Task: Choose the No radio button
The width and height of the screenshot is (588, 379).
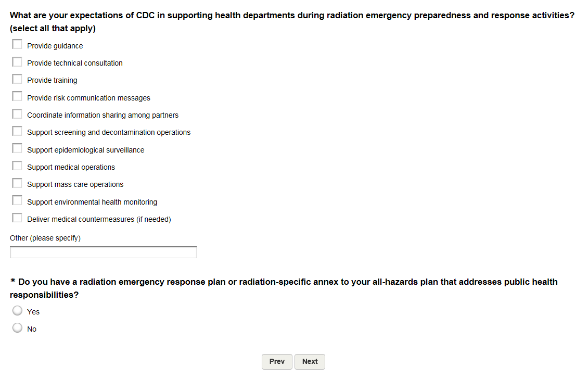Action: tap(17, 328)
